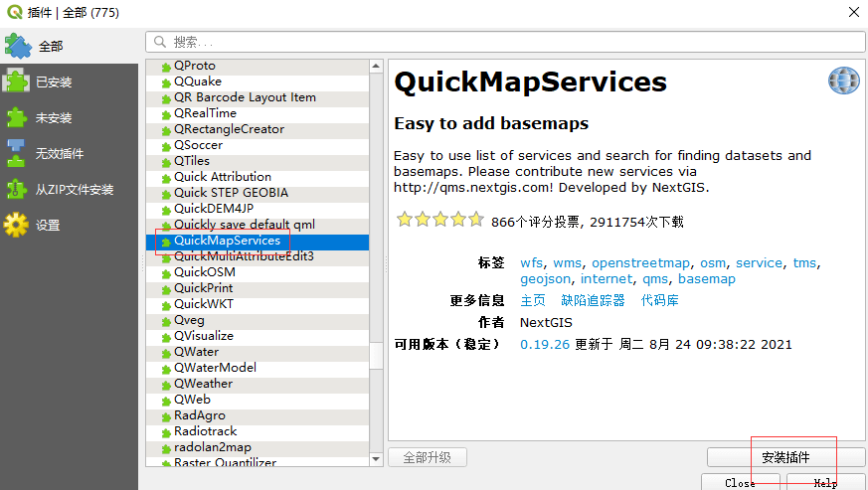Click the QGIS logo in title bar

[15, 12]
